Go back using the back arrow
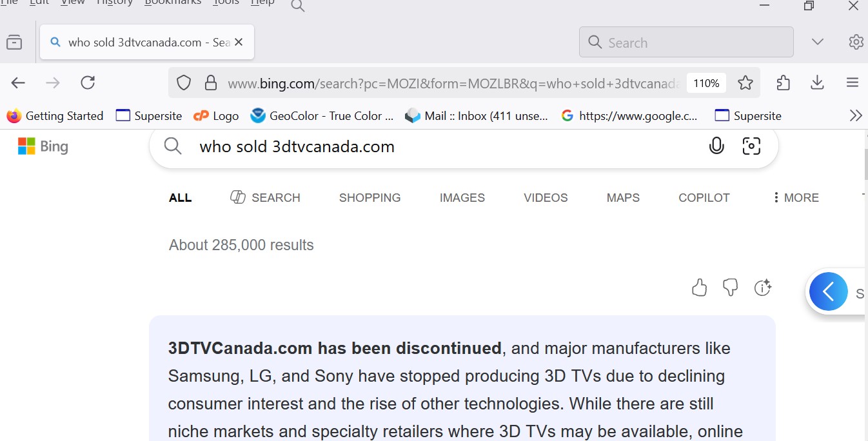 (x=18, y=83)
